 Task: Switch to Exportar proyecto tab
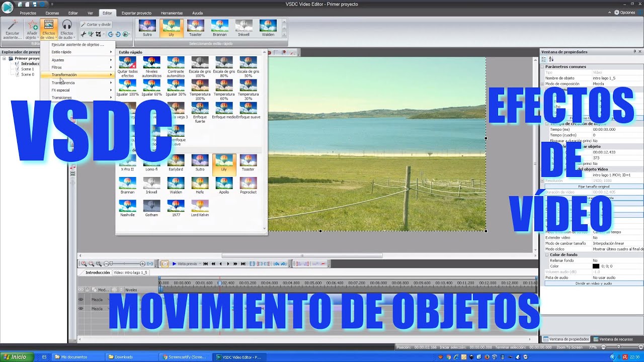click(x=137, y=13)
